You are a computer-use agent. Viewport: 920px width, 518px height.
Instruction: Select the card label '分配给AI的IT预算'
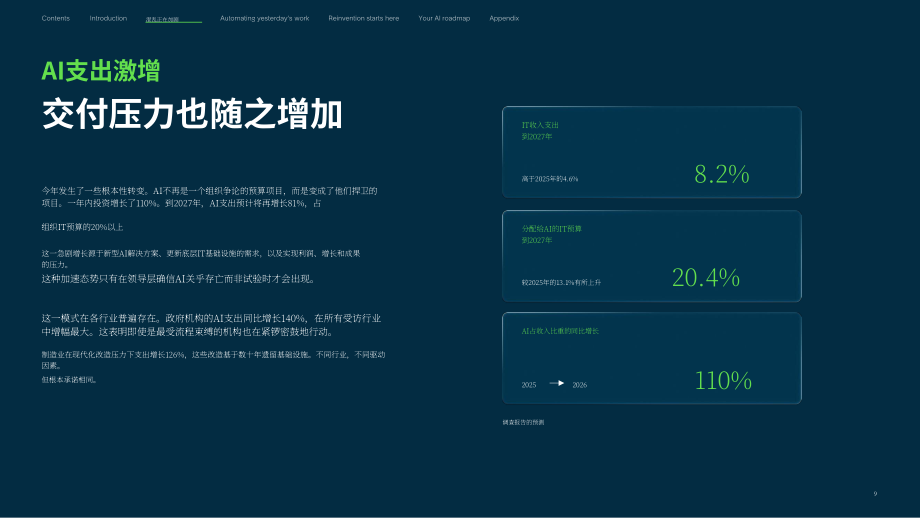[552, 229]
